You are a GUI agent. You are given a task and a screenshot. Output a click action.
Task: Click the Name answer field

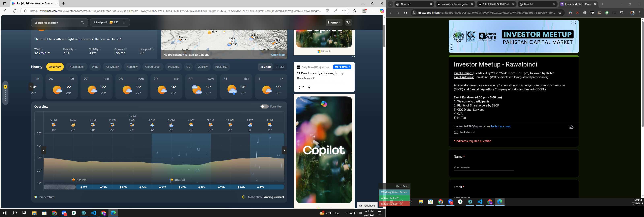(x=483, y=168)
